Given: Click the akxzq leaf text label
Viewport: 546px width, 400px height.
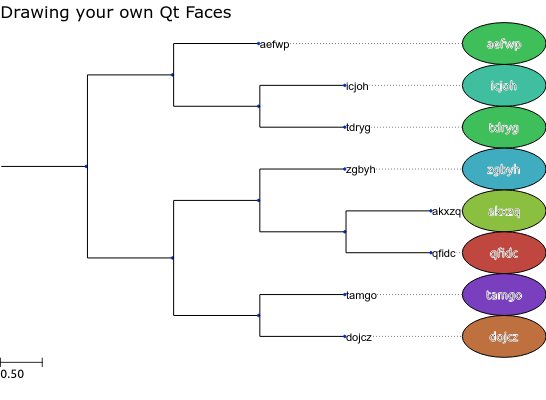Looking at the screenshot, I should pos(446,211).
